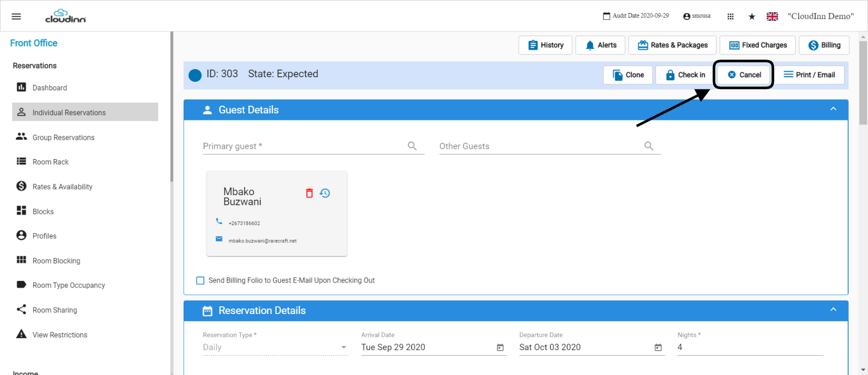Click Reservation Details calendar header icon
Screen dimensions: 868x375
207,311
